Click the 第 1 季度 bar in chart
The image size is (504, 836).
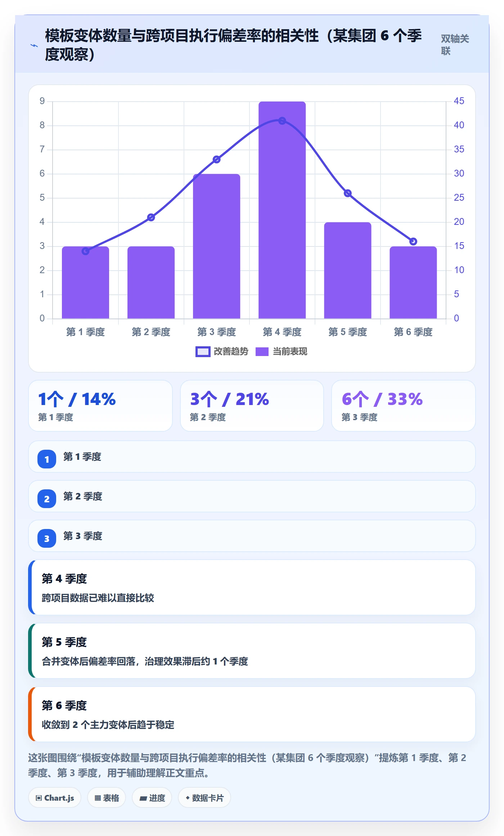(85, 283)
